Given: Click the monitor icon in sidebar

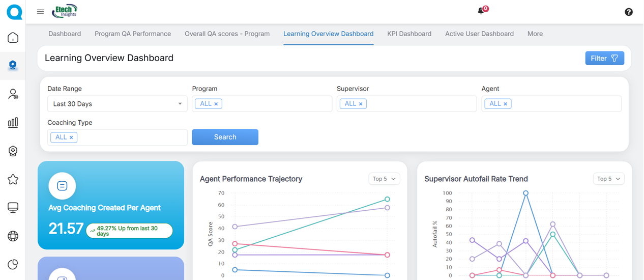Looking at the screenshot, I should (x=13, y=207).
